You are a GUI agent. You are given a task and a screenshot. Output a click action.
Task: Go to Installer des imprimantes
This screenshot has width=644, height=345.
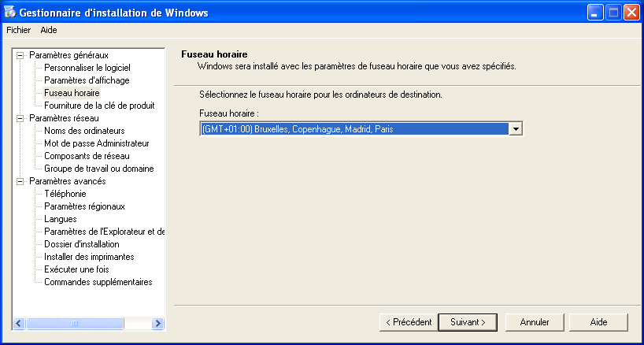click(x=89, y=257)
